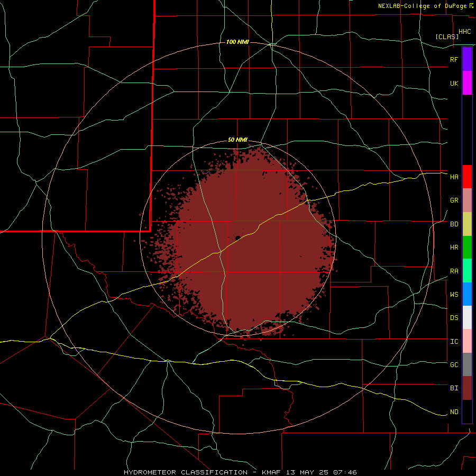The height and width of the screenshot is (476, 476).
Task: Click the UK magenta legend swatch
Action: point(467,83)
